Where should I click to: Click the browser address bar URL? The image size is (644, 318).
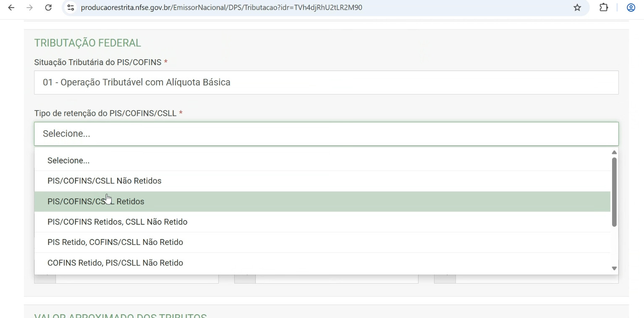pyautogui.click(x=221, y=8)
